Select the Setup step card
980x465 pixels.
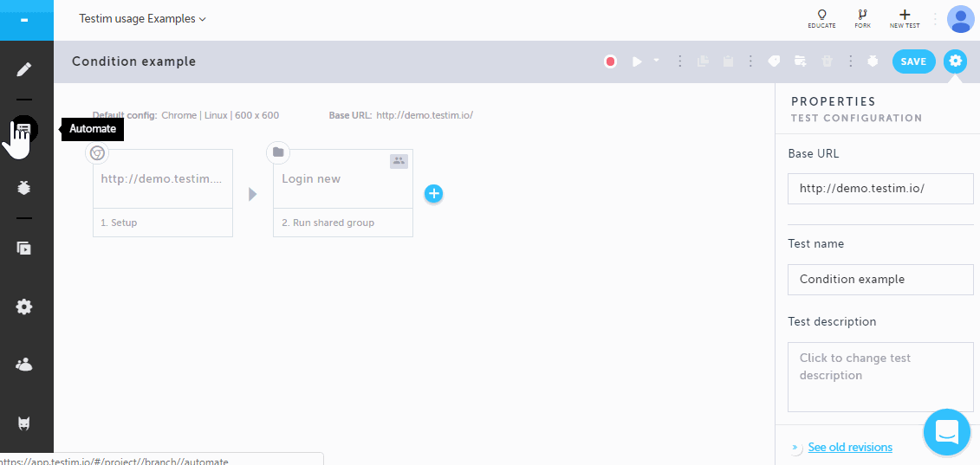point(163,192)
